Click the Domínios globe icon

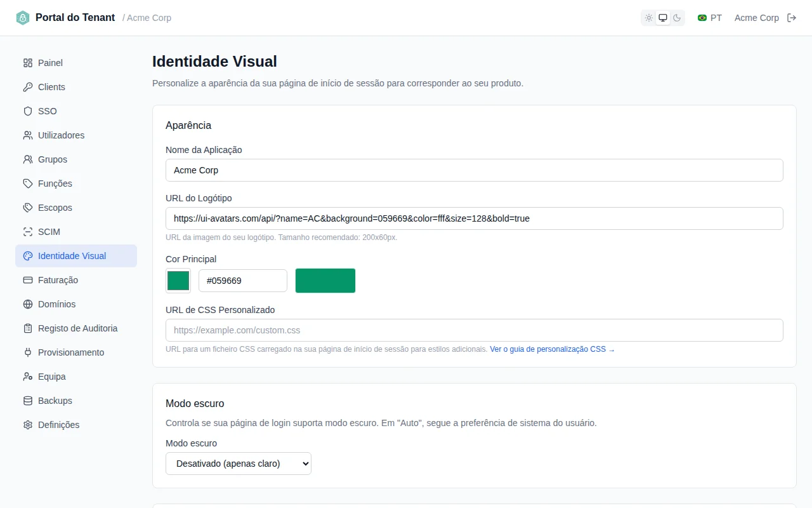28,304
